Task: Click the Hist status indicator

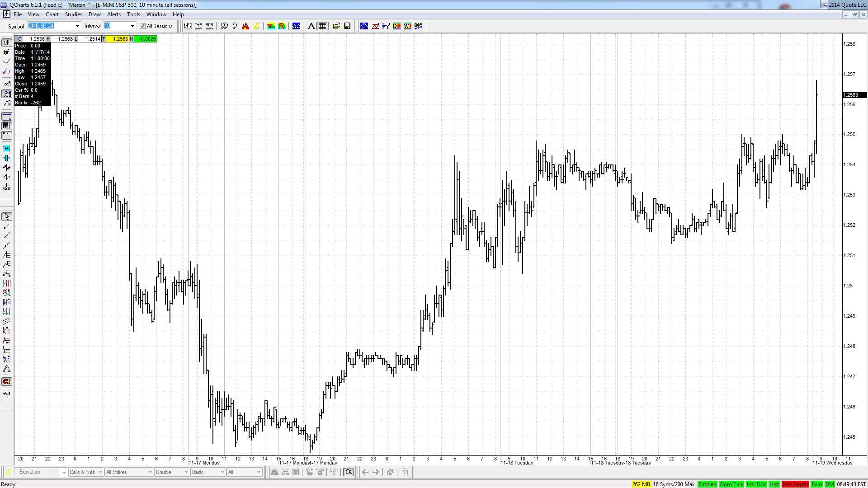Action: pos(774,484)
